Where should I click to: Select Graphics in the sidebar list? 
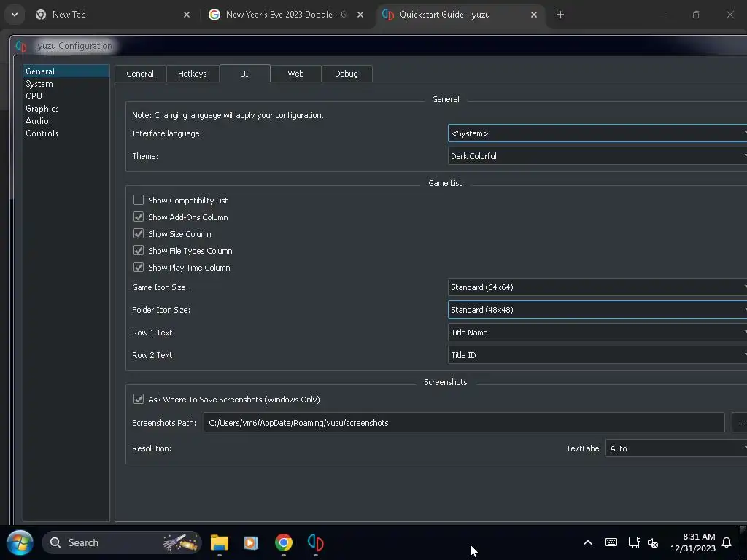[x=66, y=109]
